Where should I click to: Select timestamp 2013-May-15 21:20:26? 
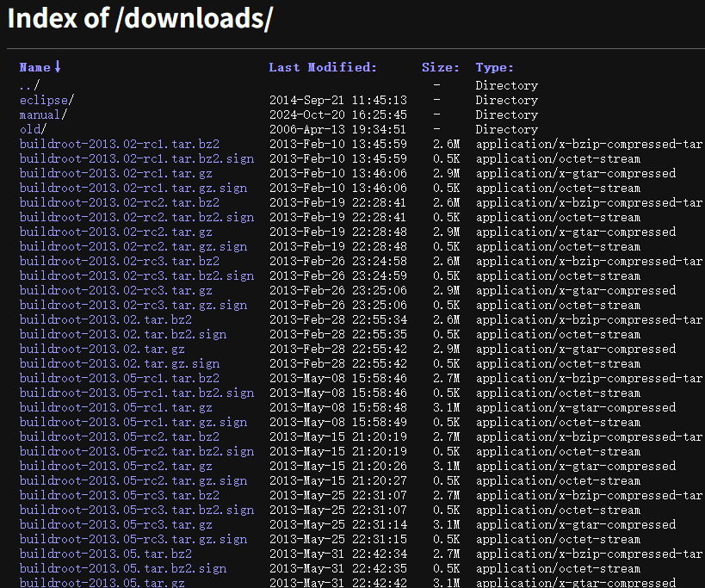pyautogui.click(x=338, y=466)
